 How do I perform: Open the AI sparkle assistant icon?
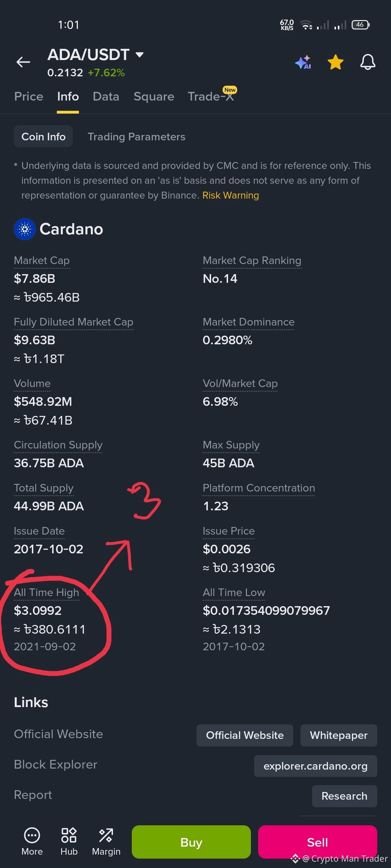tap(303, 62)
